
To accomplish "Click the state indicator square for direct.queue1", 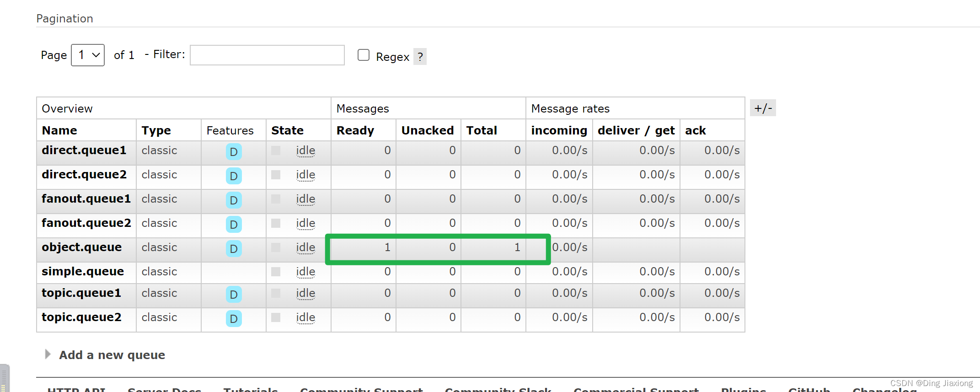I will click(276, 150).
